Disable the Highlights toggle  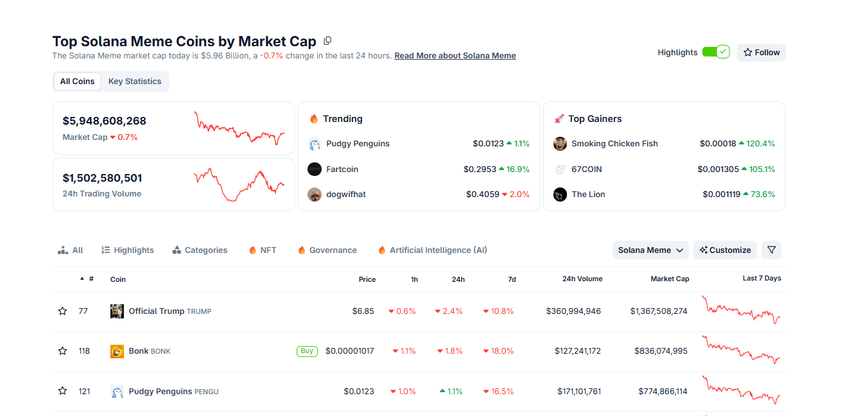716,51
